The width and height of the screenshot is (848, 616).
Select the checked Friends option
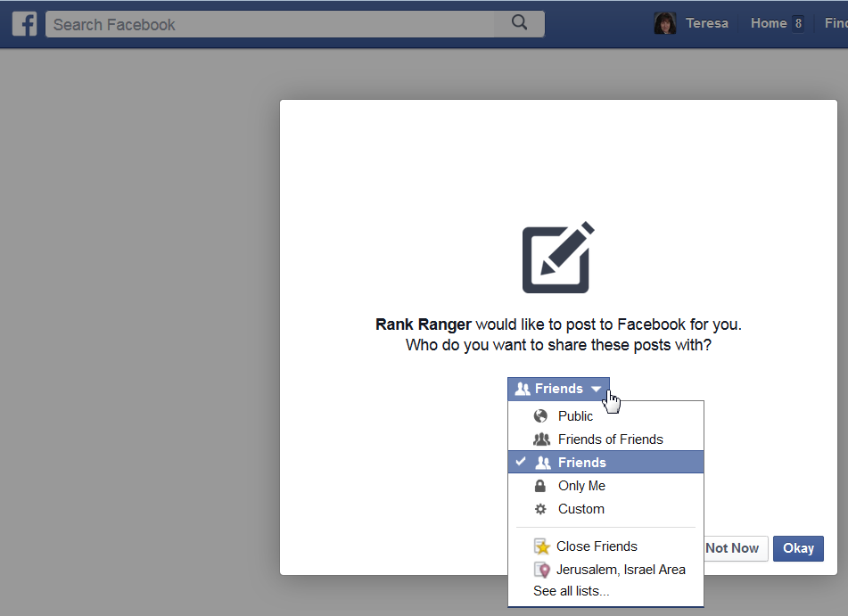tap(605, 463)
